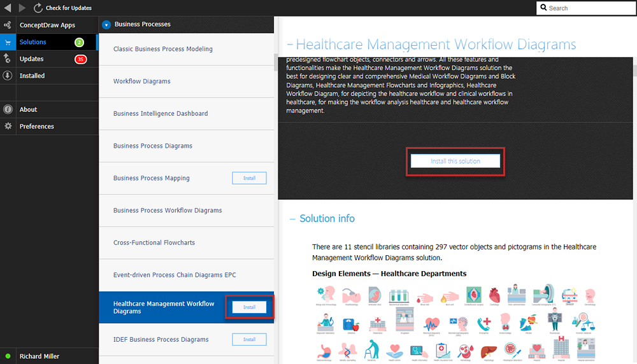Click the Blood test hand icon
The height and width of the screenshot is (364, 637).
[425, 298]
